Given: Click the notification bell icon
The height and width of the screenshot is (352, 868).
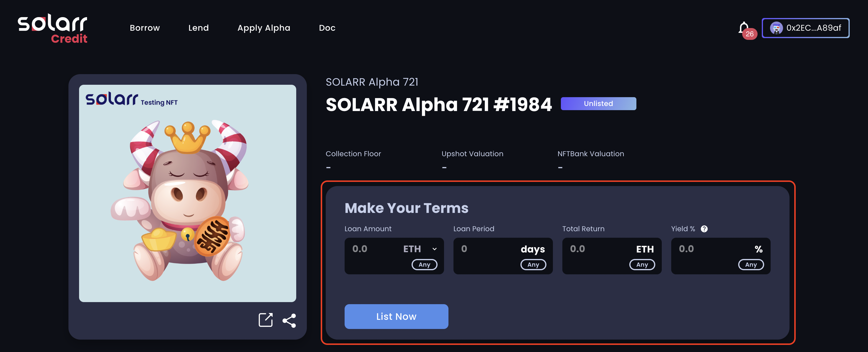Looking at the screenshot, I should pyautogui.click(x=744, y=28).
